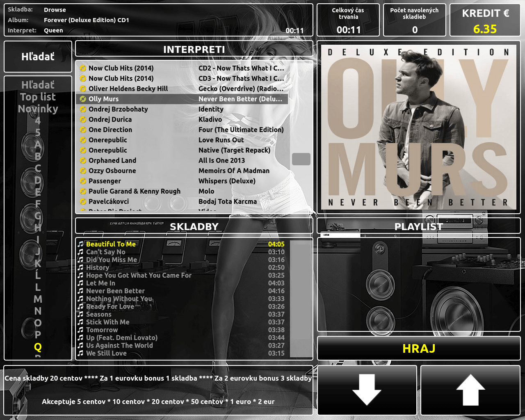The height and width of the screenshot is (420, 525).
Task: Click the music note icon beside Did You Miss Me
Action: click(80, 260)
